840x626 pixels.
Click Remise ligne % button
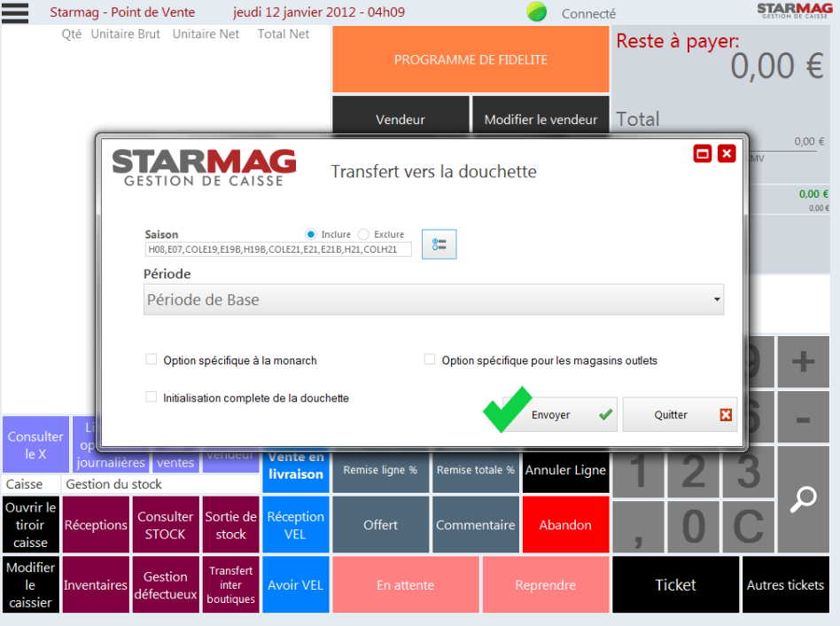(x=380, y=470)
